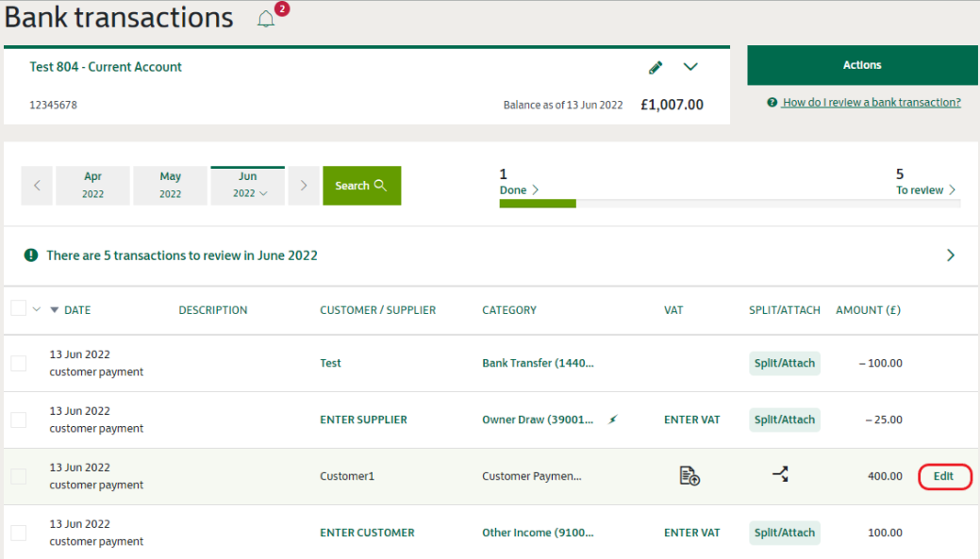This screenshot has height=559, width=980.
Task: Expand the 5 transactions to review banner
Action: 950,255
